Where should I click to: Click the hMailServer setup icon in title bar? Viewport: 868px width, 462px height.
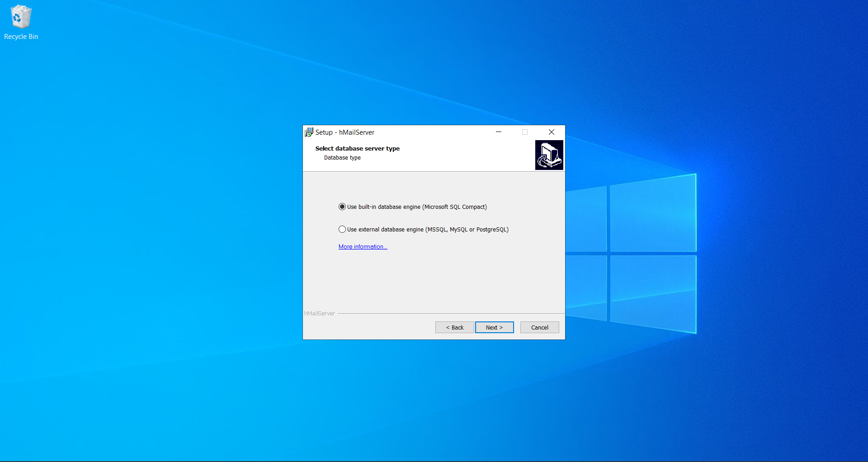pyautogui.click(x=309, y=132)
